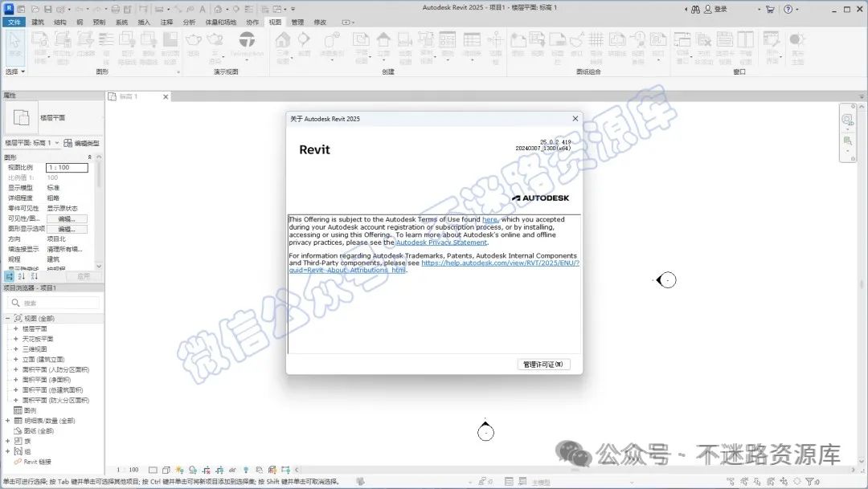Click the zoom wheel icon in navigation bar
The image size is (868, 489).
click(848, 120)
